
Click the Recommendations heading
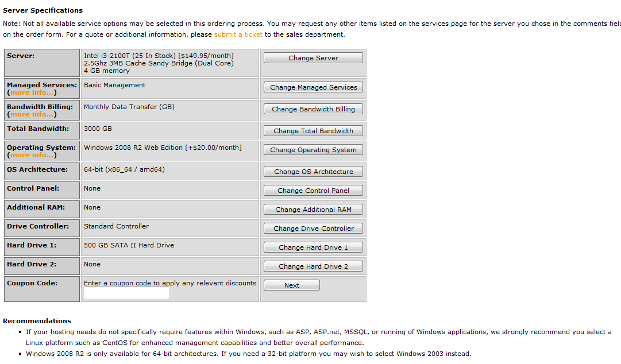click(x=37, y=321)
